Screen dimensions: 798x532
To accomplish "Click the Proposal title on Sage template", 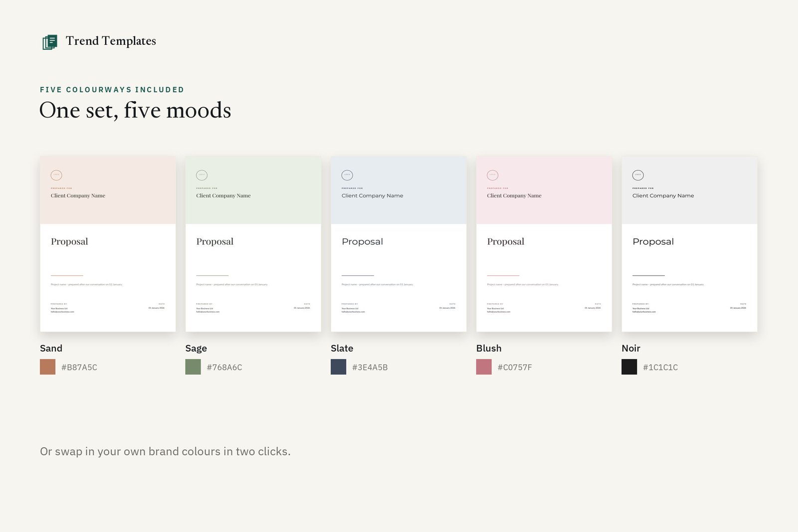I will coord(215,242).
